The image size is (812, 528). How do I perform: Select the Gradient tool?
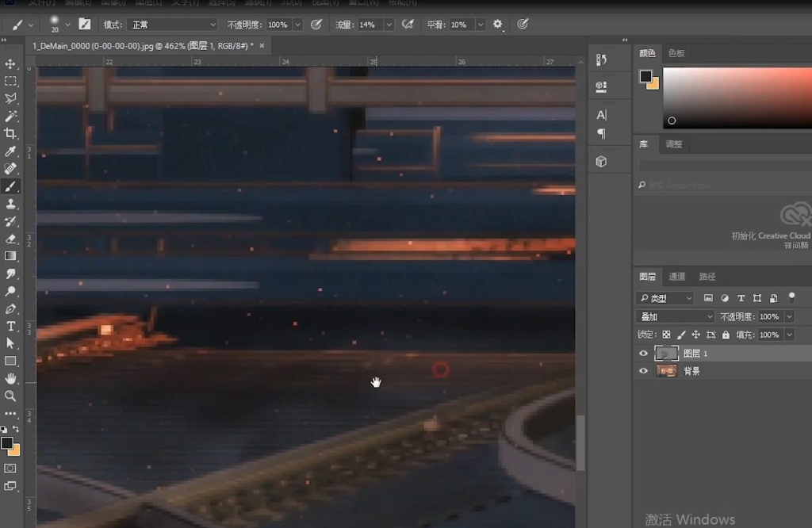(10, 256)
